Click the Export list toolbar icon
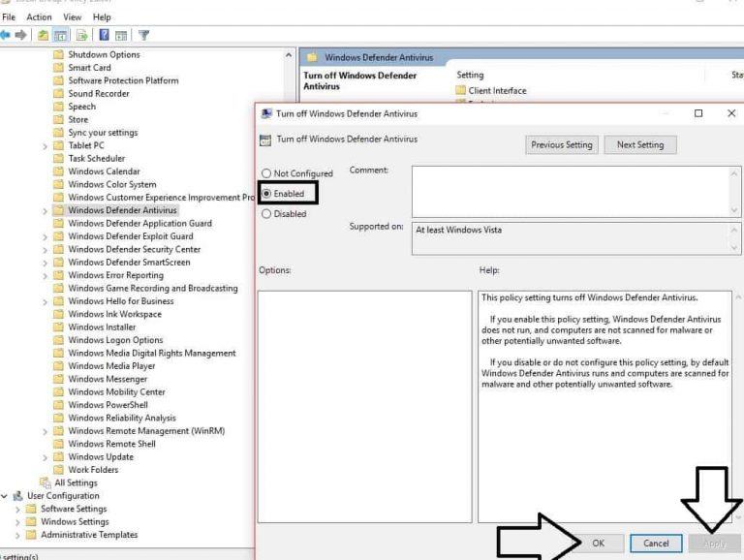The width and height of the screenshot is (744, 560). tap(82, 36)
